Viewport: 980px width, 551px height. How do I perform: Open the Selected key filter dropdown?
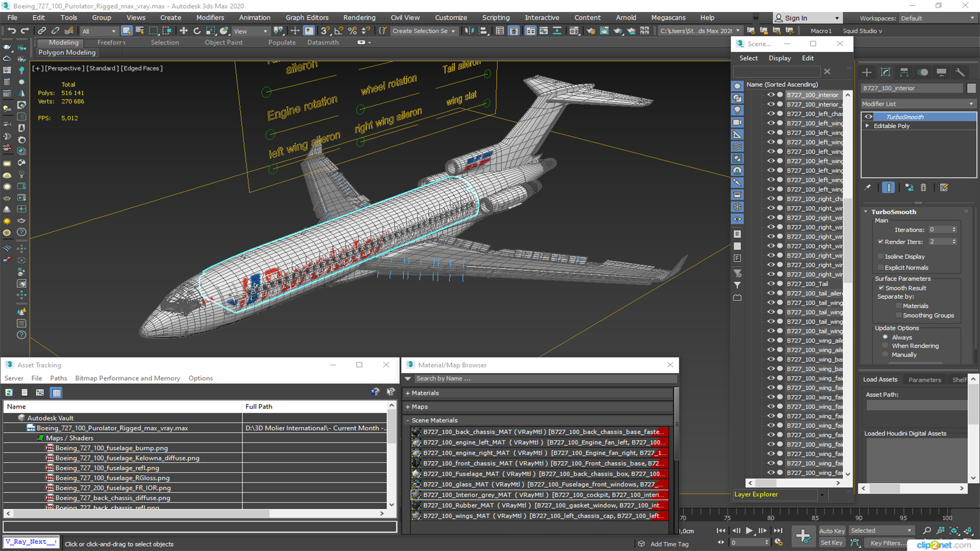(881, 531)
